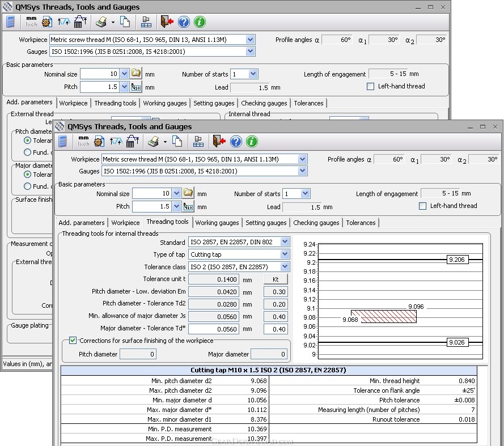This screenshot has height=446, width=504.
Task: Select the first radio button under Pitch diameter in back window
Action: tap(28, 141)
